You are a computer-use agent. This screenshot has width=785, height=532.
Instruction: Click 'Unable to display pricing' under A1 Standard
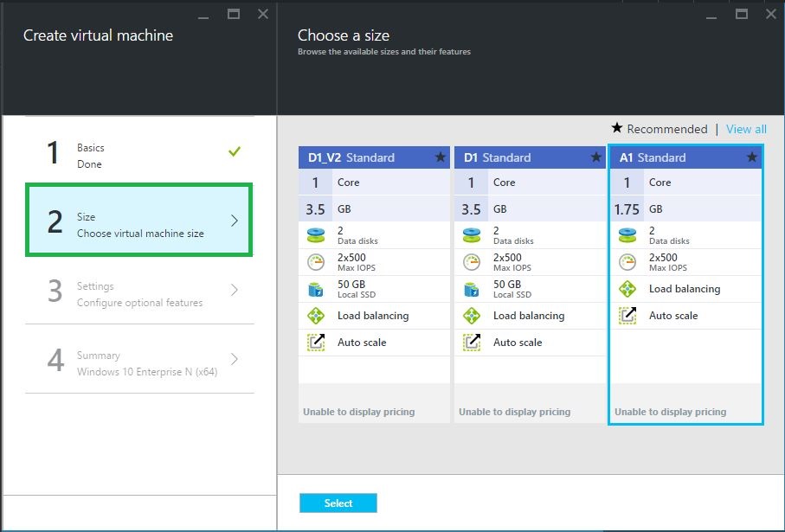pos(671,412)
